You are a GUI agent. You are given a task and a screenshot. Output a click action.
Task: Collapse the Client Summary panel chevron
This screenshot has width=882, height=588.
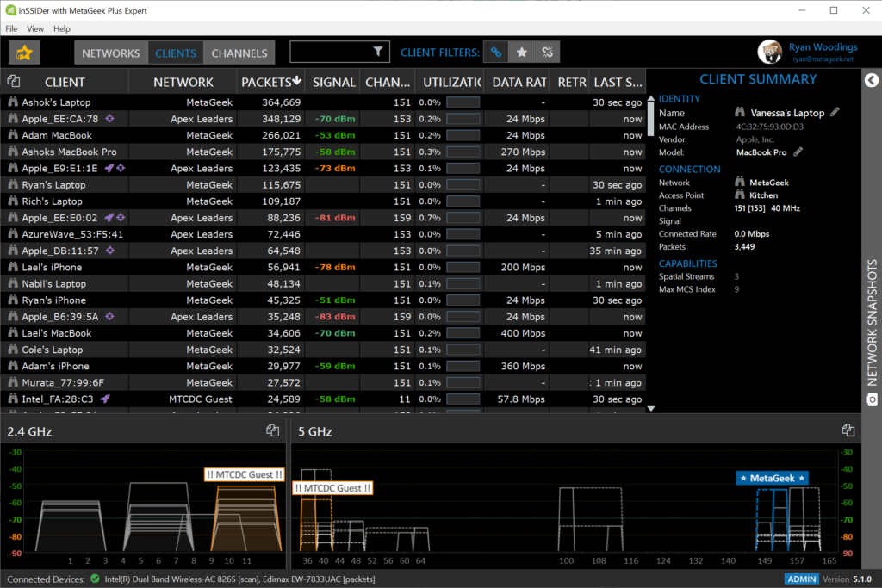point(872,80)
